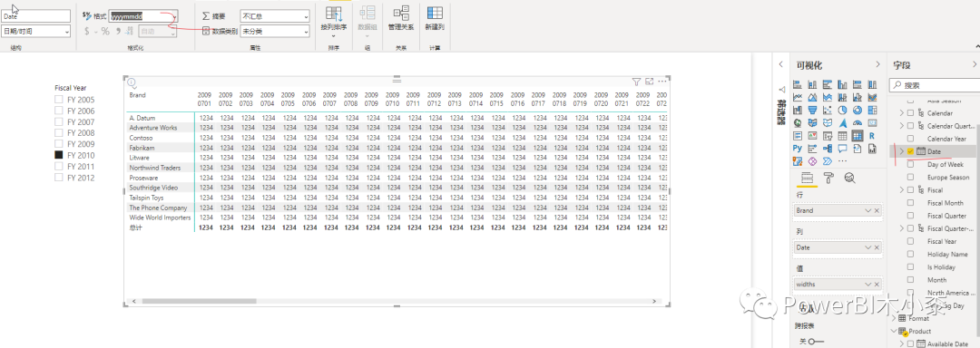Open the Analytics magnifier tab
The height and width of the screenshot is (348, 980).
[x=849, y=179]
